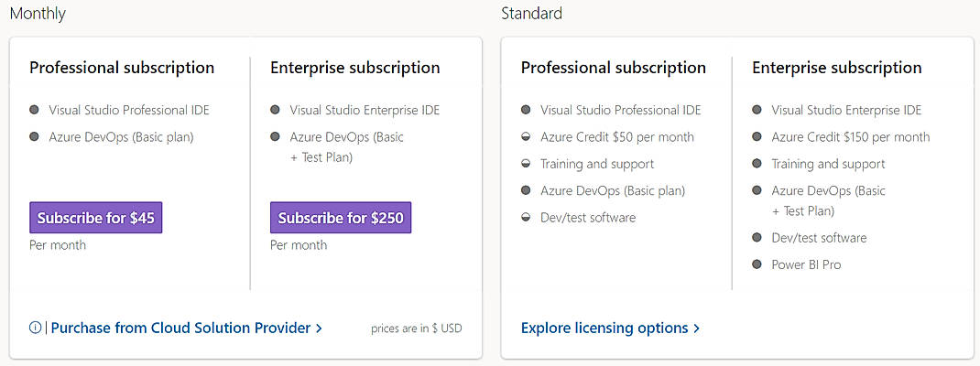Screen dimensions: 980x366
Task: Click 'Azure Credit $150 per month' text
Action: point(851,136)
